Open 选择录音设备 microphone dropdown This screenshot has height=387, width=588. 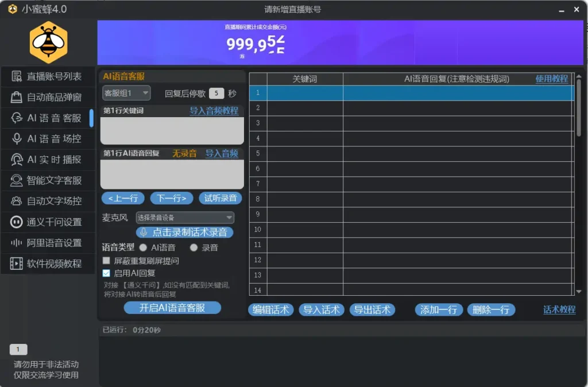tap(185, 218)
